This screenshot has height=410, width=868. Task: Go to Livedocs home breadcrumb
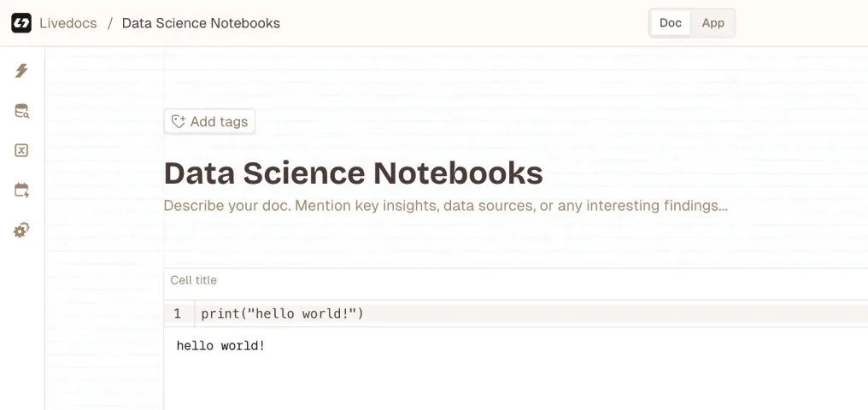coord(69,23)
